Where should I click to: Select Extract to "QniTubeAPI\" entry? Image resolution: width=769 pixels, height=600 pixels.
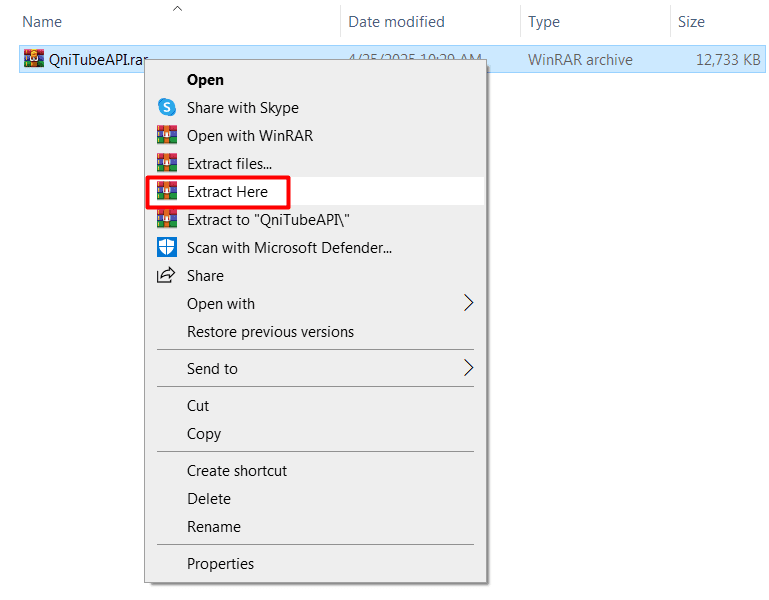(x=314, y=219)
